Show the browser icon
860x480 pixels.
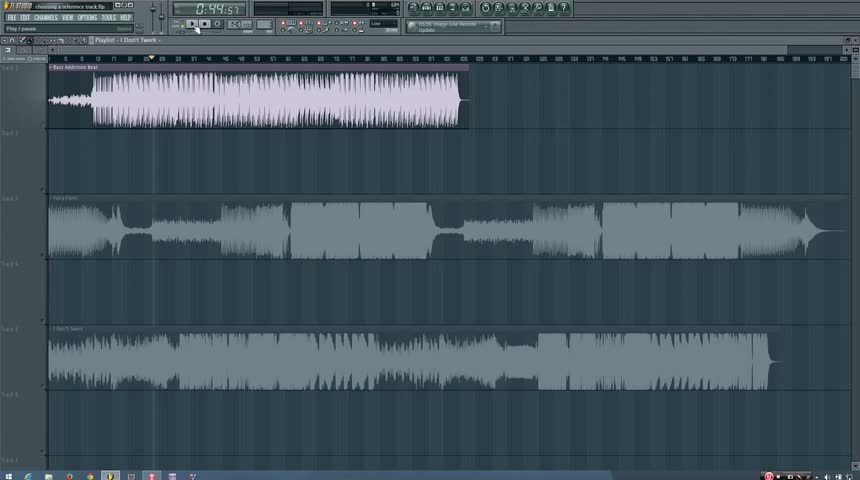[452, 8]
